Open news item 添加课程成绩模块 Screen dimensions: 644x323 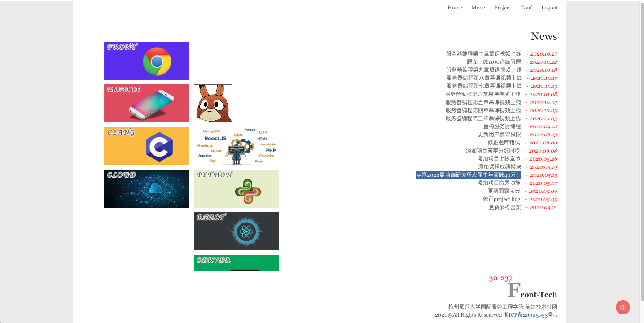(499, 167)
